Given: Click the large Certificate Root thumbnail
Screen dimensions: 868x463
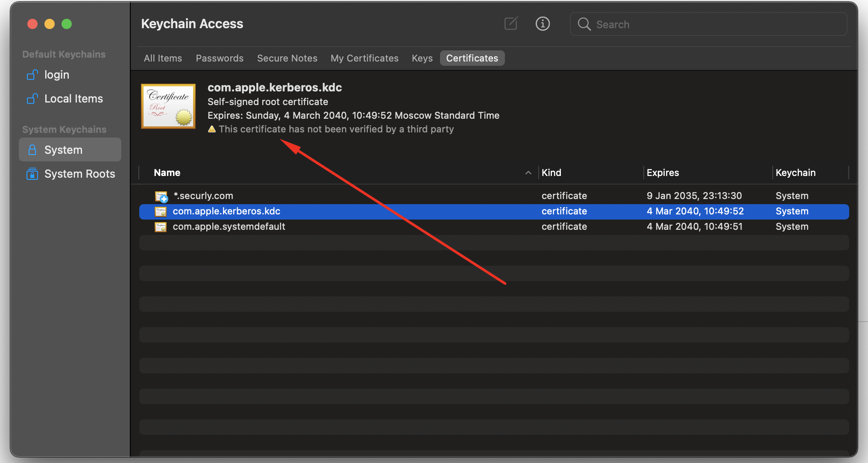Looking at the screenshot, I should pyautogui.click(x=168, y=106).
